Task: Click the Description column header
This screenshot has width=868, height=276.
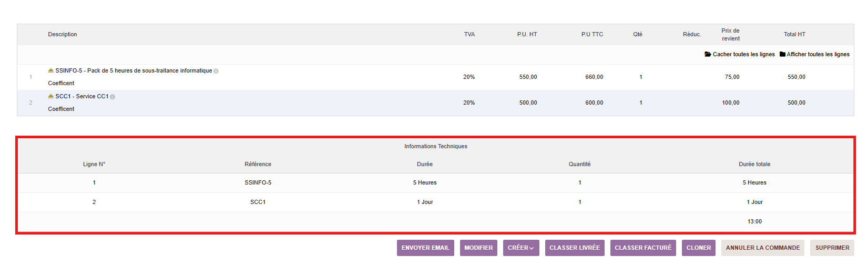Action: (x=63, y=34)
